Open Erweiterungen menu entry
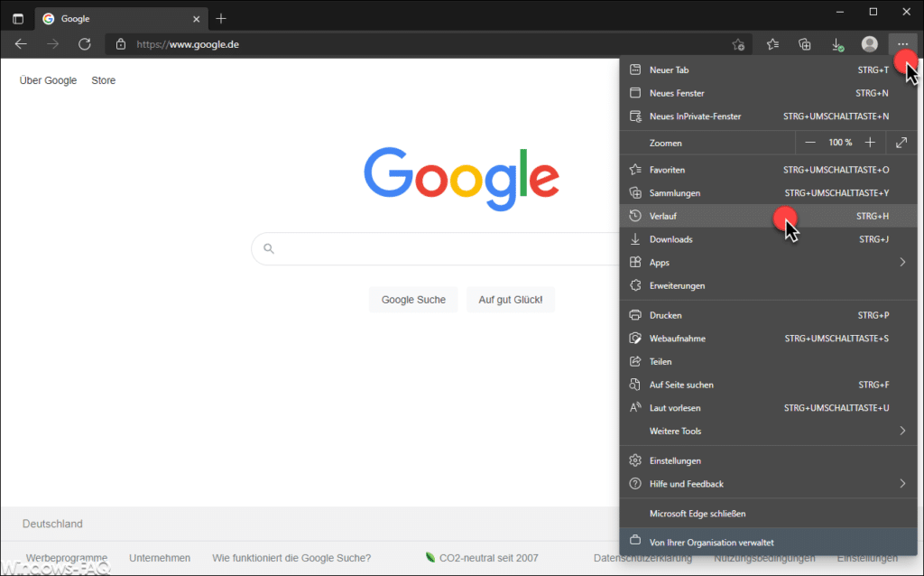This screenshot has height=576, width=924. [x=769, y=285]
